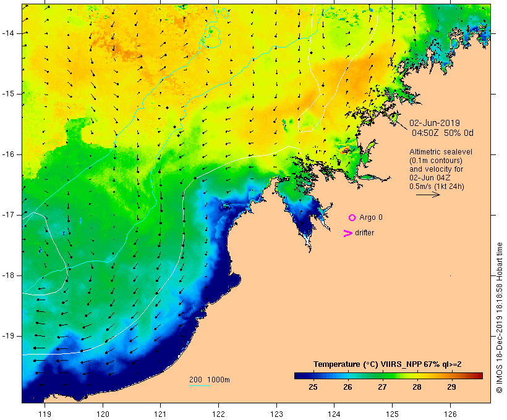Click the 124 longitude axis label
The image size is (507, 420).
(334, 414)
